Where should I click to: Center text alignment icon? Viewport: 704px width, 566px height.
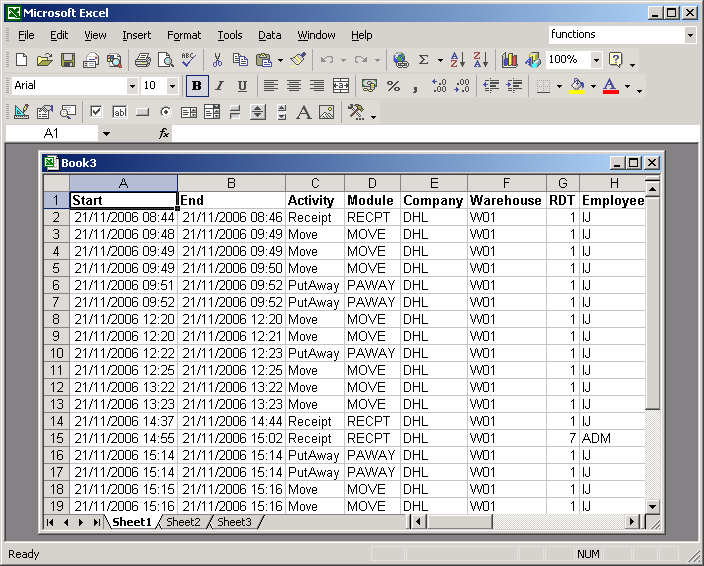294,86
